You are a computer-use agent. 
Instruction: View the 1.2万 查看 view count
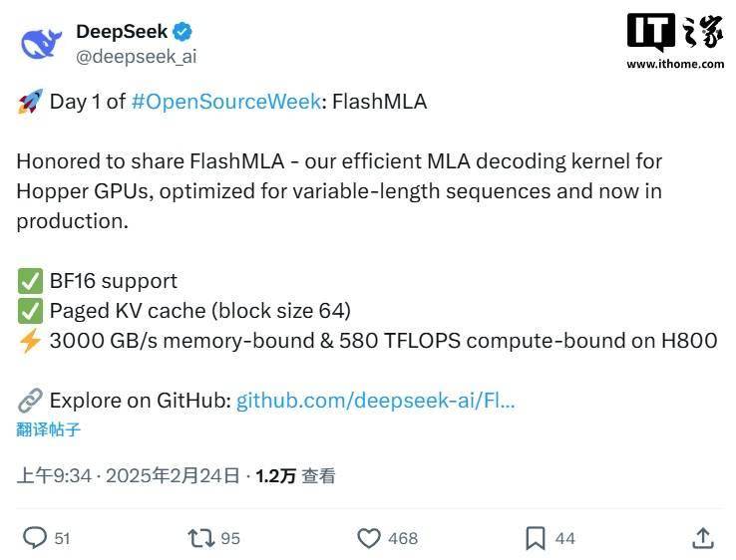click(295, 475)
